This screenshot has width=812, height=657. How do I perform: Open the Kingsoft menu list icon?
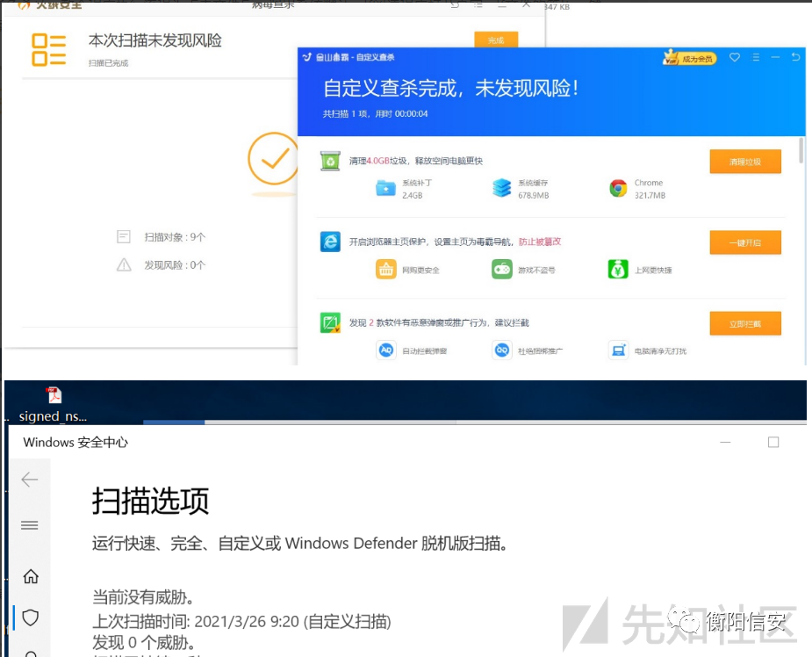(x=756, y=57)
